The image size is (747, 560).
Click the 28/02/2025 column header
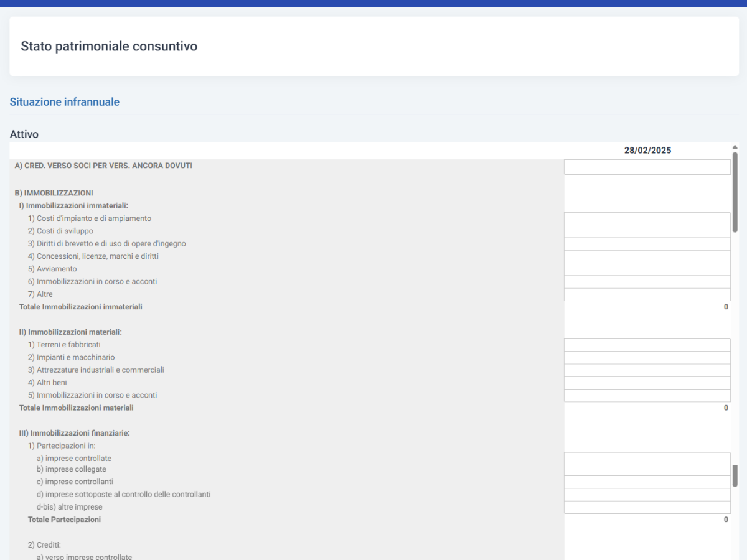(x=648, y=151)
